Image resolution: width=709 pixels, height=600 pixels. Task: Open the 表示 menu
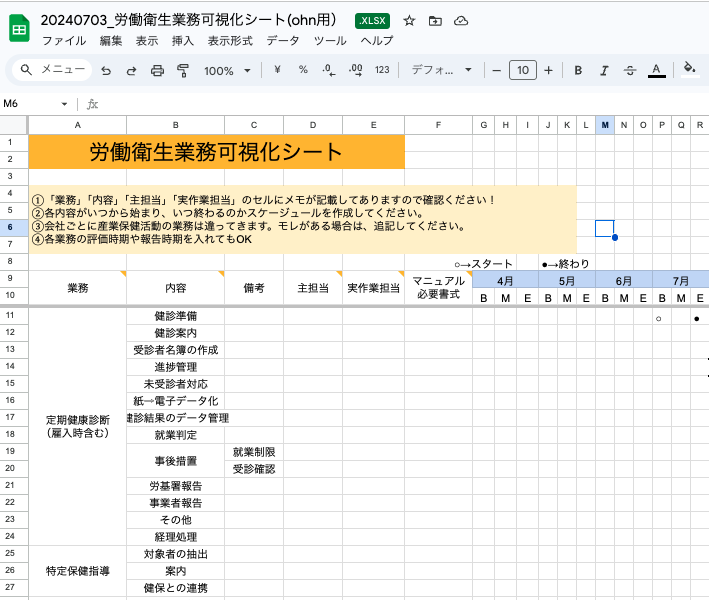tap(147, 41)
